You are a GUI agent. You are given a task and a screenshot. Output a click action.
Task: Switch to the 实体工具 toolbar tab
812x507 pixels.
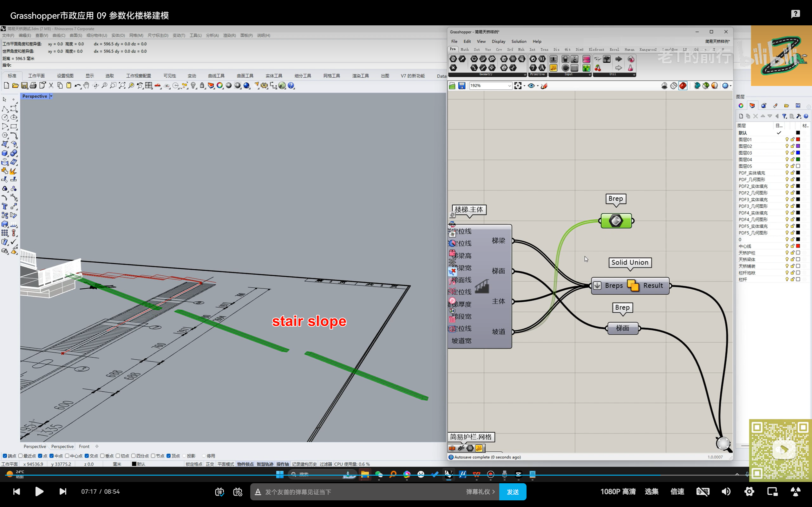click(x=274, y=76)
